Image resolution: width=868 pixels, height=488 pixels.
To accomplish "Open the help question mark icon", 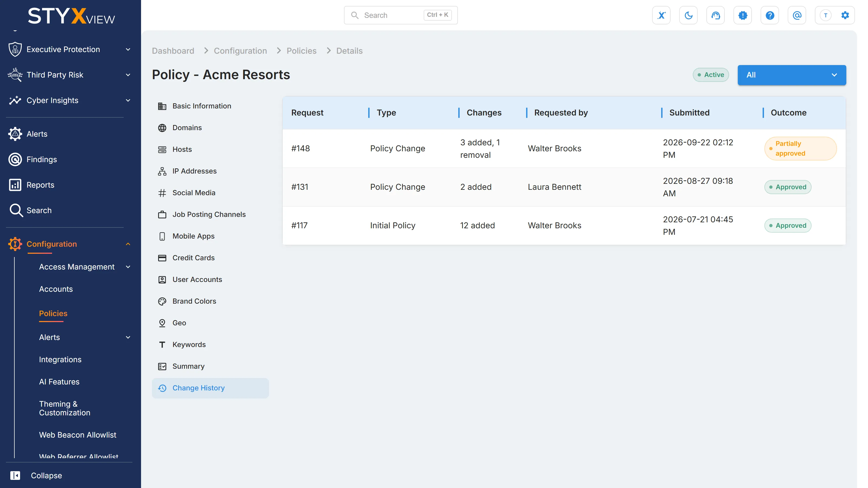I will coord(770,15).
